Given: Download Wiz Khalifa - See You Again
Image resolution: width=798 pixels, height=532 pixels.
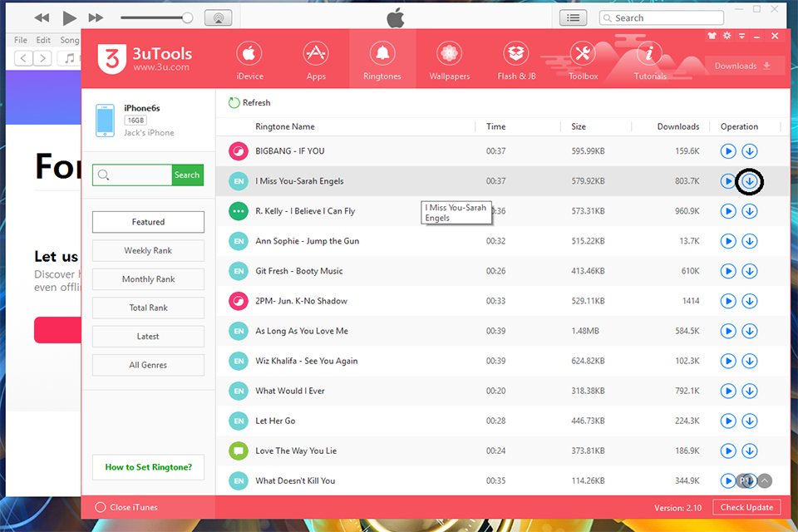Looking at the screenshot, I should point(750,362).
